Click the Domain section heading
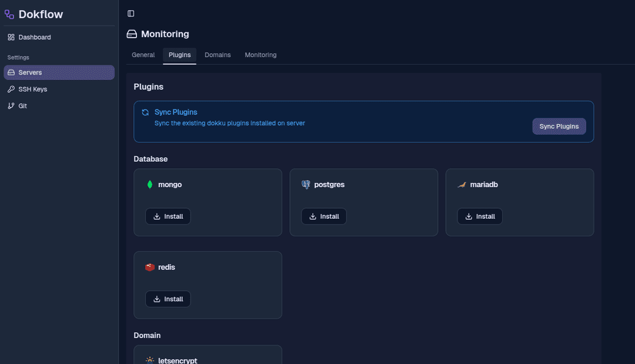This screenshot has width=635, height=364. click(x=147, y=335)
